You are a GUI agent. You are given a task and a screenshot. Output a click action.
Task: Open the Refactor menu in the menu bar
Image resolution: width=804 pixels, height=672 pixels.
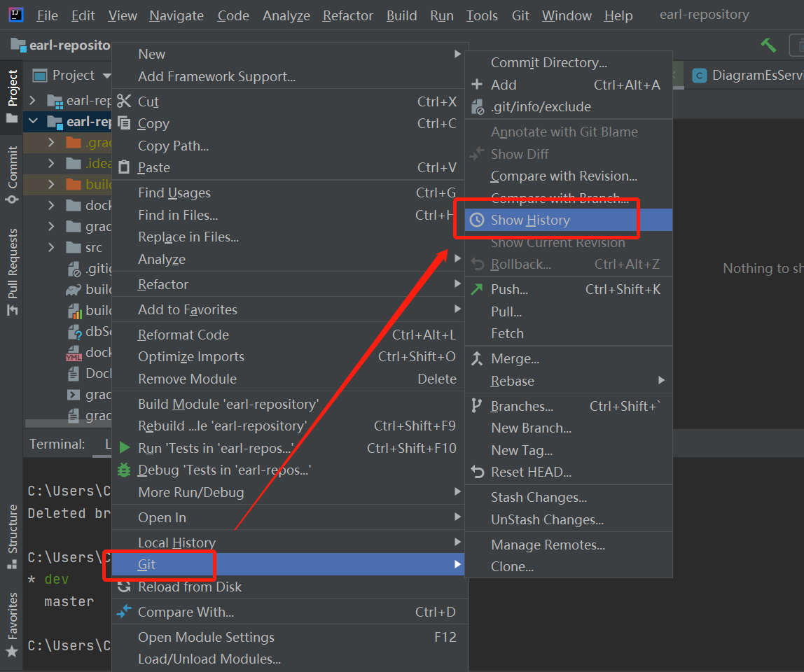tap(347, 15)
